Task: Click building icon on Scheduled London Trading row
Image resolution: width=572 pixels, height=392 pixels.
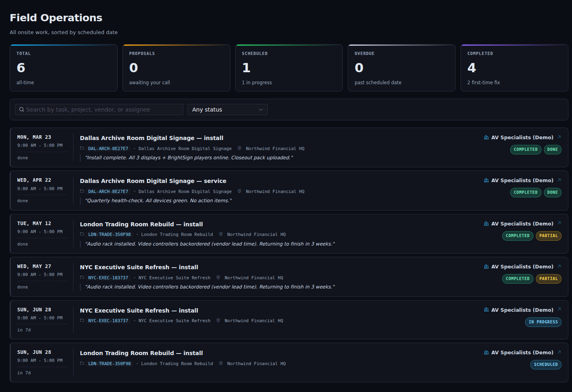Action: click(487, 352)
